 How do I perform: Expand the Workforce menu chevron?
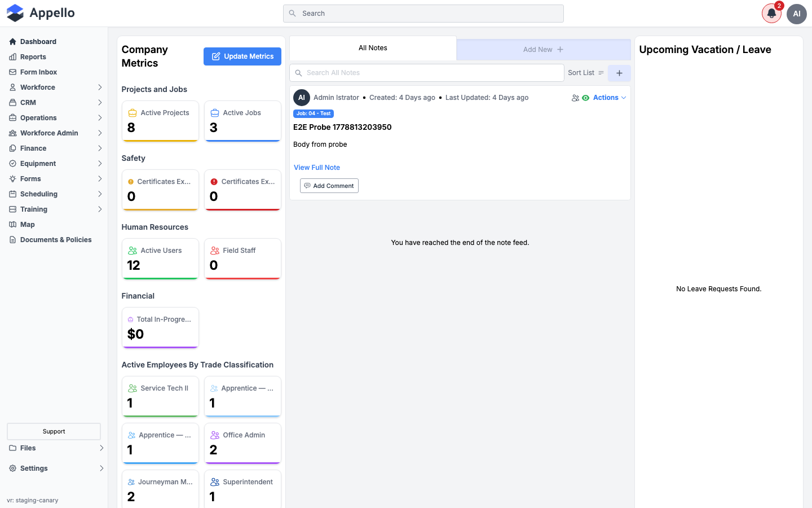tap(100, 87)
